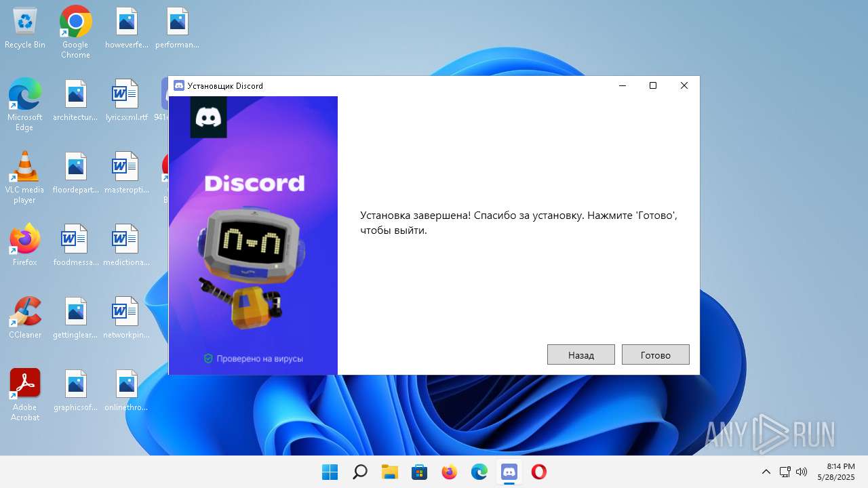
Task: Close the Discord installer window
Action: click(684, 85)
